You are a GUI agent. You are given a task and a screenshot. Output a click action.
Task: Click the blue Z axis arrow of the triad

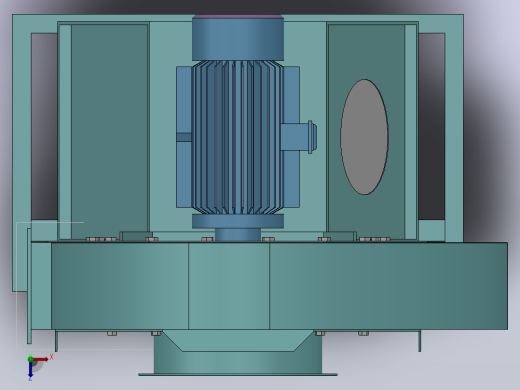pos(30,370)
